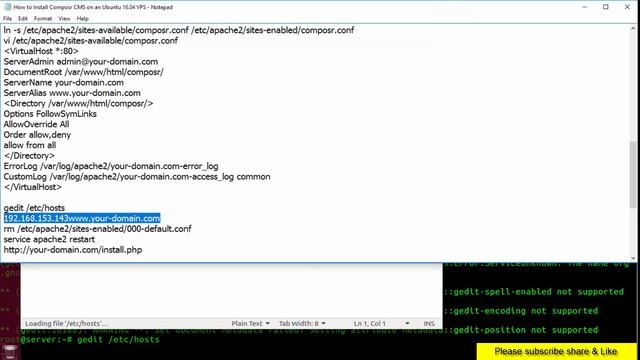Click the line 'ServerName your-domain.com'
The width and height of the screenshot is (640, 360).
(x=64, y=82)
